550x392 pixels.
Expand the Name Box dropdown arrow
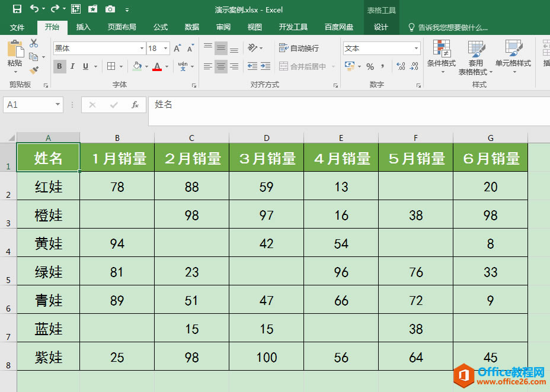57,104
